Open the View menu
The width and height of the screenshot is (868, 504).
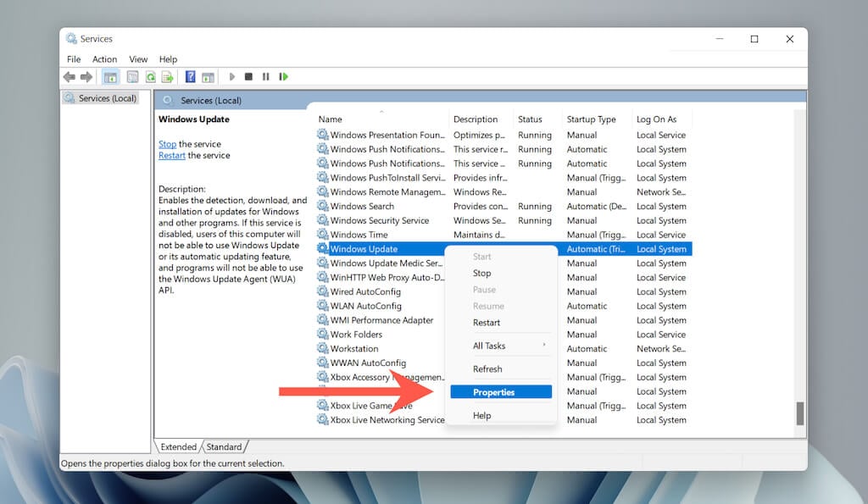coord(138,59)
